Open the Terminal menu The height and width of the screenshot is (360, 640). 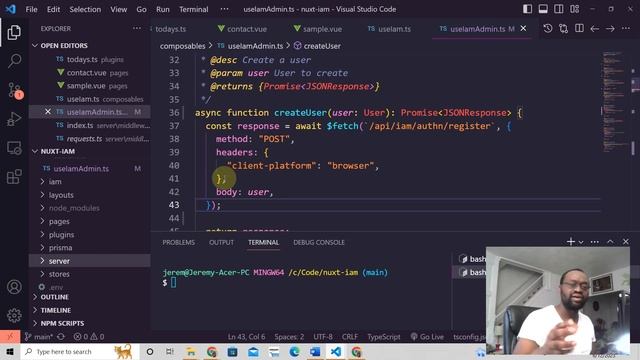193,9
